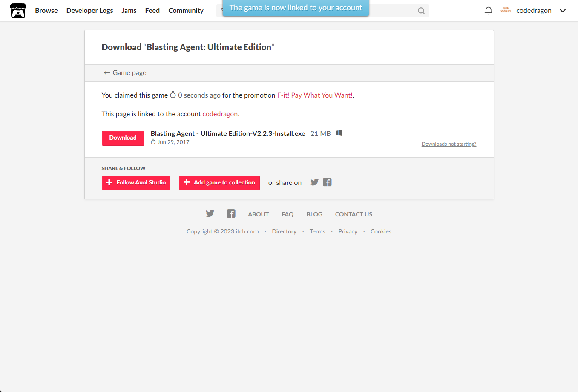Open the Feed page
This screenshot has height=392, width=578.
point(152,11)
